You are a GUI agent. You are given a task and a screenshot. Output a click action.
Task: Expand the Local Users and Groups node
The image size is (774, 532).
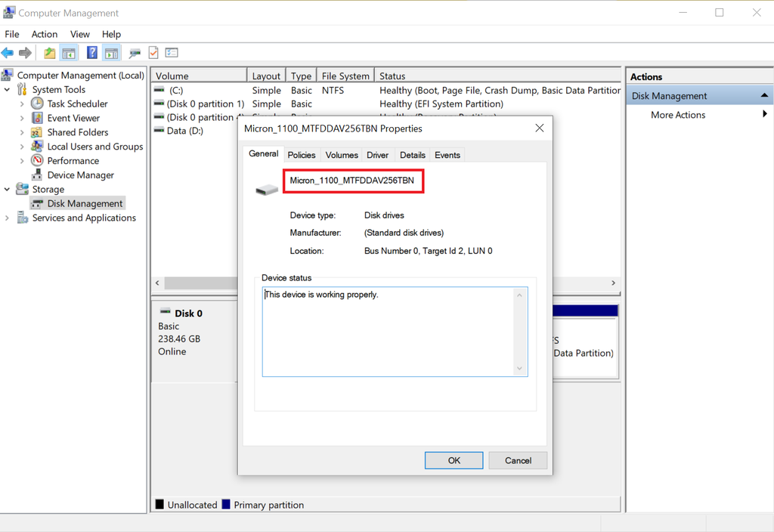coord(22,147)
